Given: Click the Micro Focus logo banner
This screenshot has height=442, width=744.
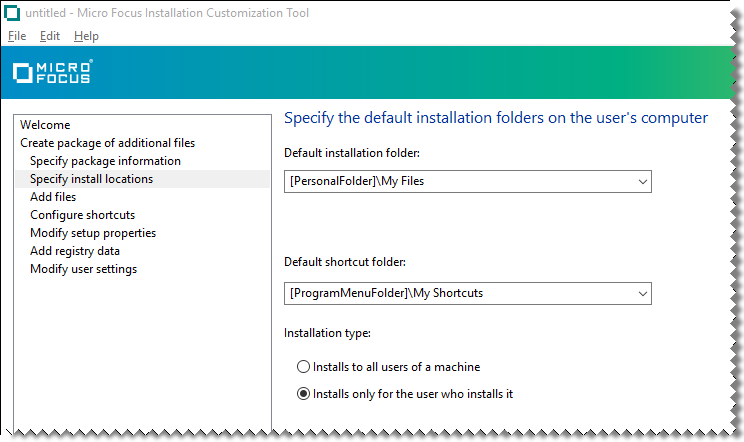Looking at the screenshot, I should point(52,72).
